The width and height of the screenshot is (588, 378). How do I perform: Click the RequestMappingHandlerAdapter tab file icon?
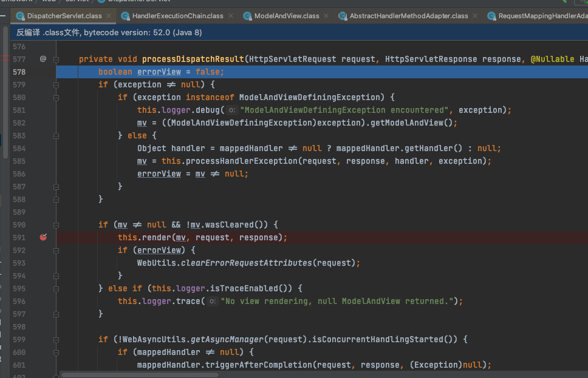tap(491, 16)
